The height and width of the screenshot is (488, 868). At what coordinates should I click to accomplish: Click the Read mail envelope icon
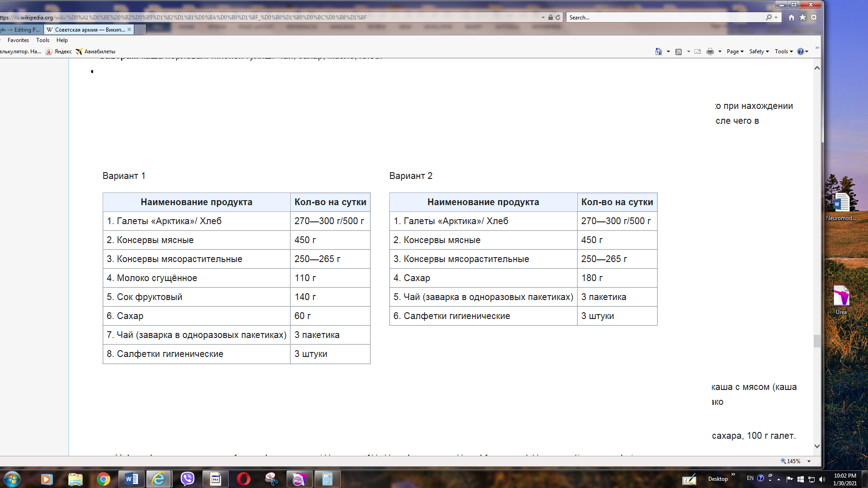pos(698,52)
